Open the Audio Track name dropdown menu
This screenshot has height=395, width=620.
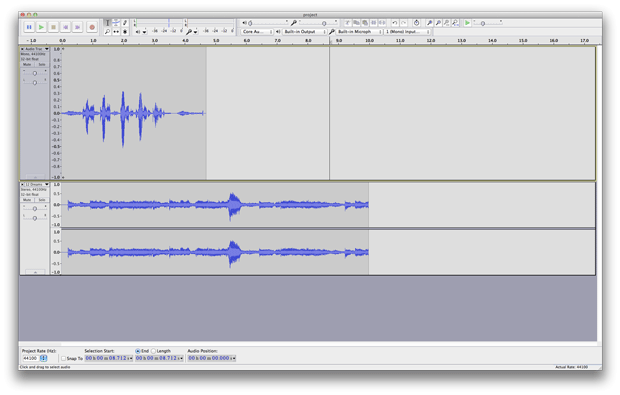36,49
